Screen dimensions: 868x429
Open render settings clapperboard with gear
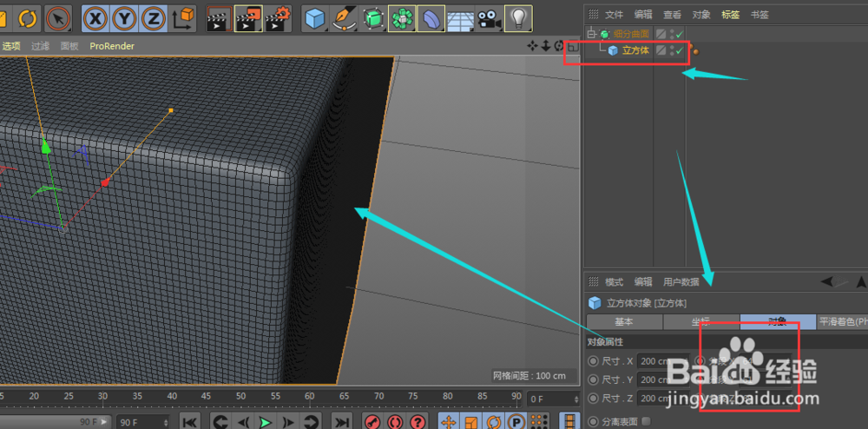pyautogui.click(x=278, y=19)
